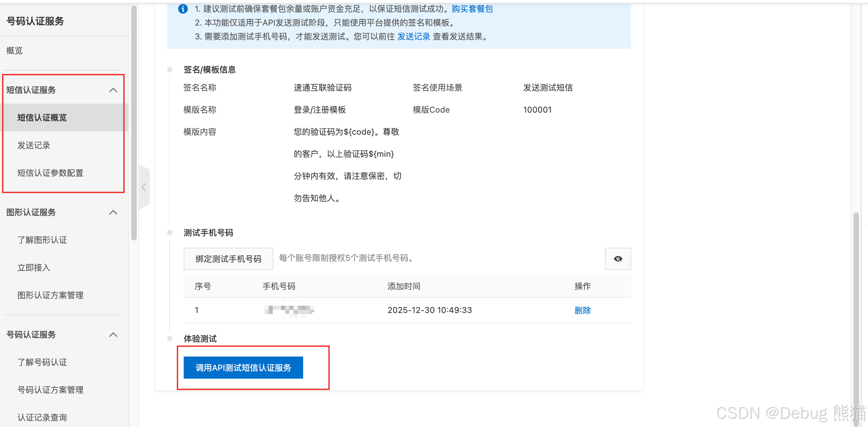The width and height of the screenshot is (868, 427).
Task: Select 了解图形认证 in the sidebar
Action: (x=42, y=240)
